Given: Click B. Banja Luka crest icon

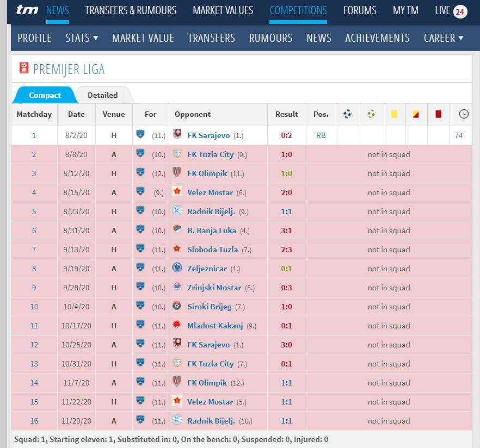Looking at the screenshot, I should click(x=177, y=229).
